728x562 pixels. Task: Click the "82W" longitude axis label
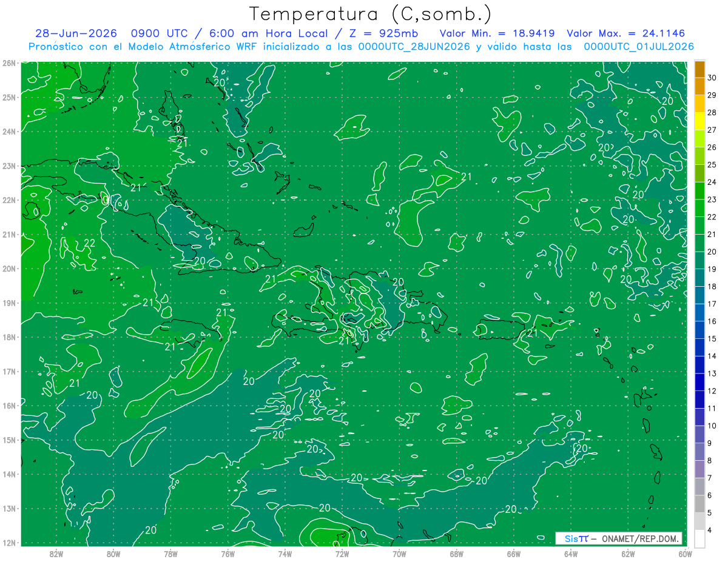pyautogui.click(x=56, y=554)
